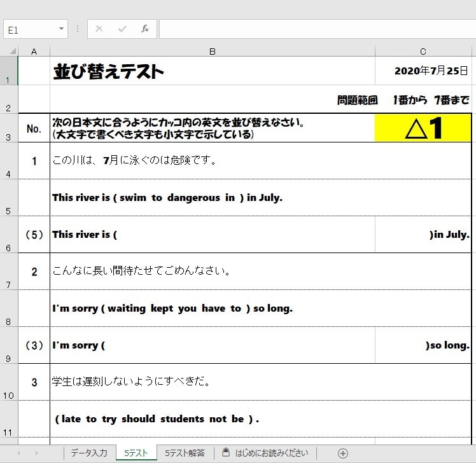Select row 7 header
The image size is (476, 463).
pos(8,272)
